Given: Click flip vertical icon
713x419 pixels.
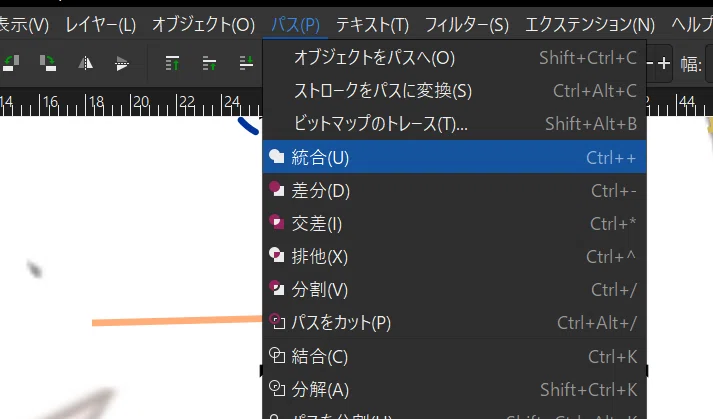Looking at the screenshot, I should 121,63.
